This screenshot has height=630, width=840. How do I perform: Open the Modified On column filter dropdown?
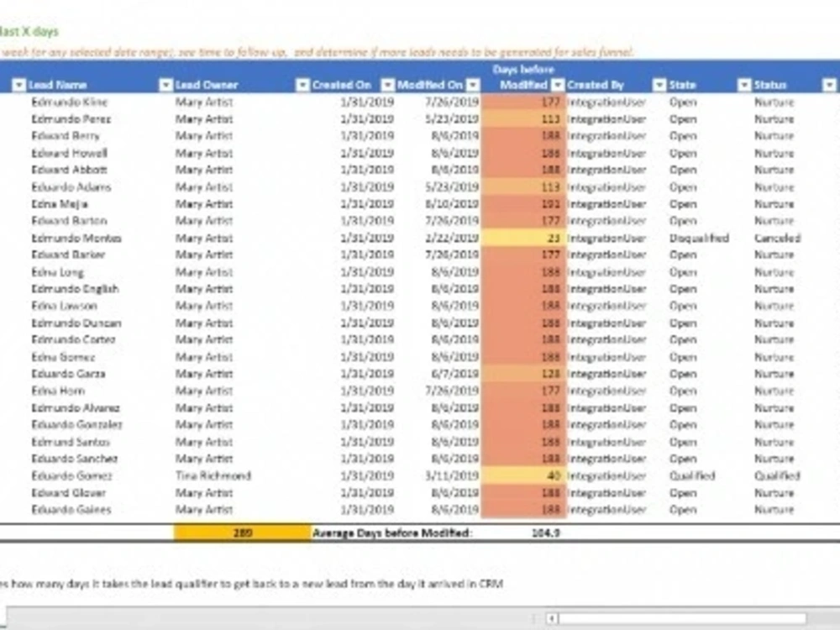point(387,85)
